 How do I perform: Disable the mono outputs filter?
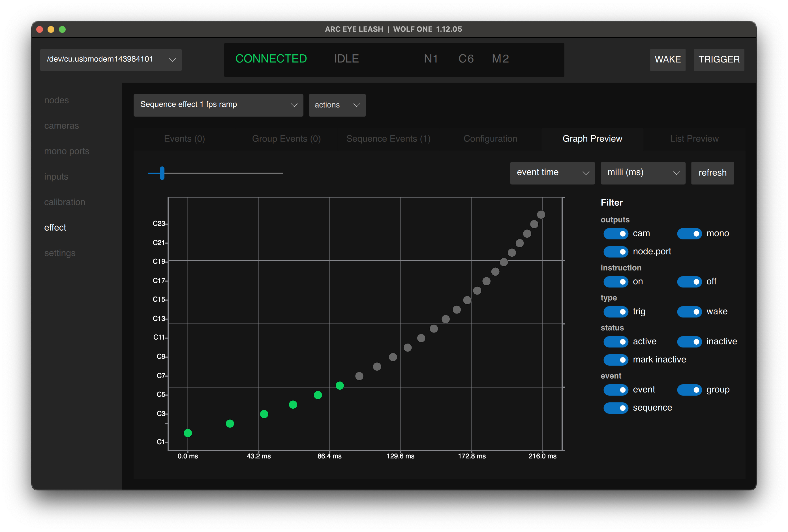(689, 234)
